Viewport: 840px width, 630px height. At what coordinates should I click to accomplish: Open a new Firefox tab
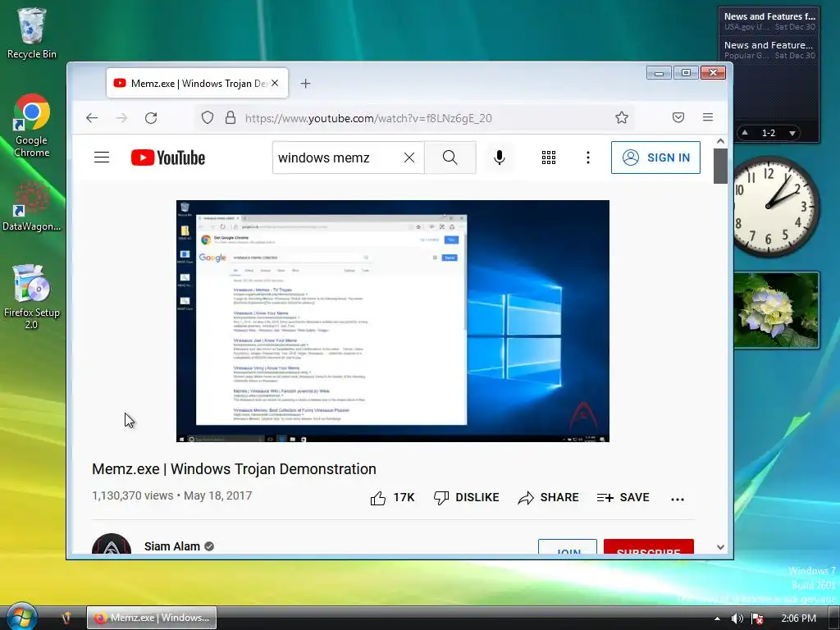pyautogui.click(x=305, y=83)
